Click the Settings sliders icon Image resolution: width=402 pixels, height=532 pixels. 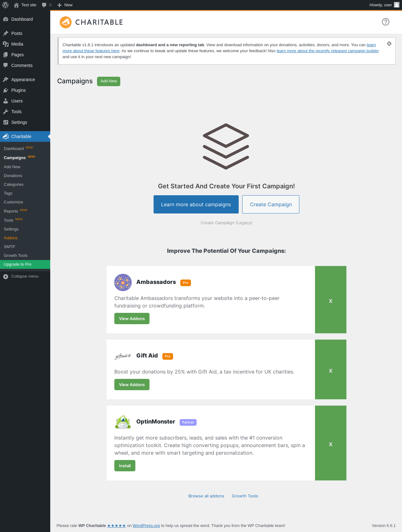[x=6, y=122]
